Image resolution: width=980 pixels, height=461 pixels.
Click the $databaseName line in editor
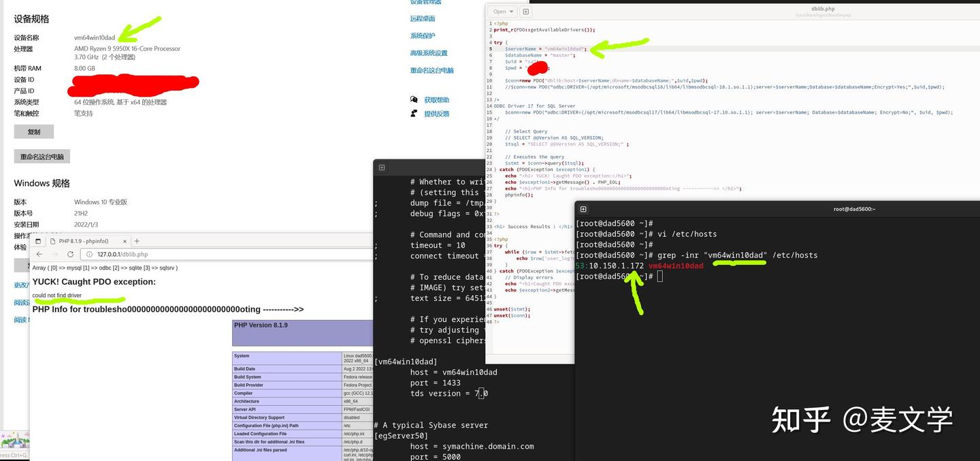[x=539, y=55]
